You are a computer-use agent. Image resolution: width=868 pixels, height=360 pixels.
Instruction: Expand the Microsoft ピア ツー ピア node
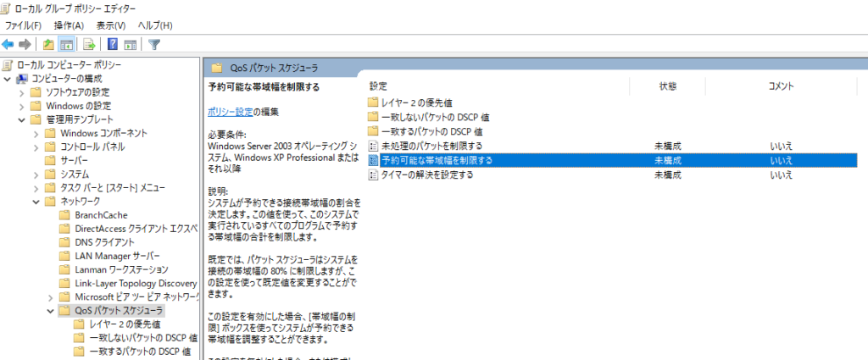[50, 297]
